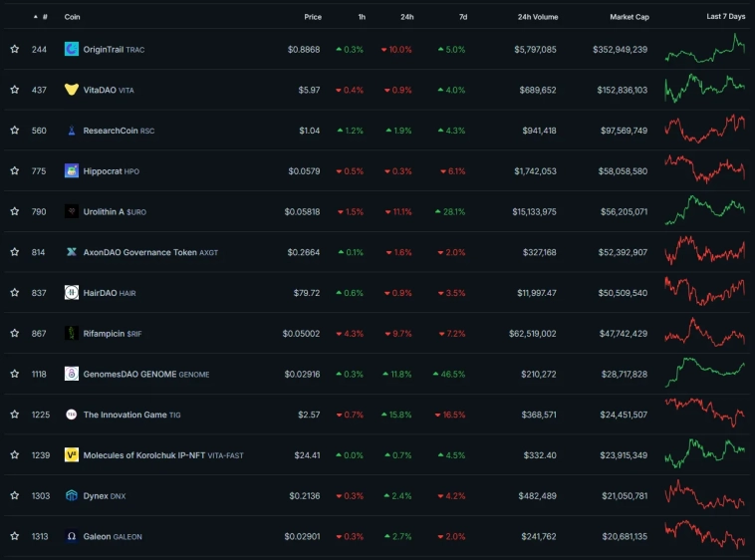Toggle favorite star for OriginTrail
This screenshot has height=560, width=755.
[15, 49]
